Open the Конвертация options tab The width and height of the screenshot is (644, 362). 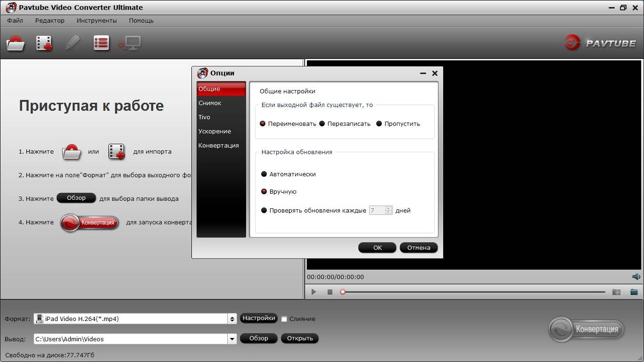click(x=221, y=145)
